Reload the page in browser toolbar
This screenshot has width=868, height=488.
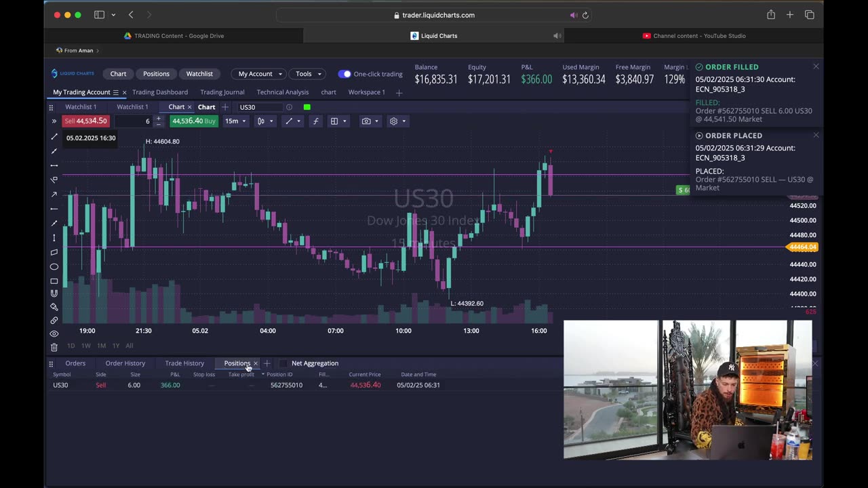(x=585, y=15)
